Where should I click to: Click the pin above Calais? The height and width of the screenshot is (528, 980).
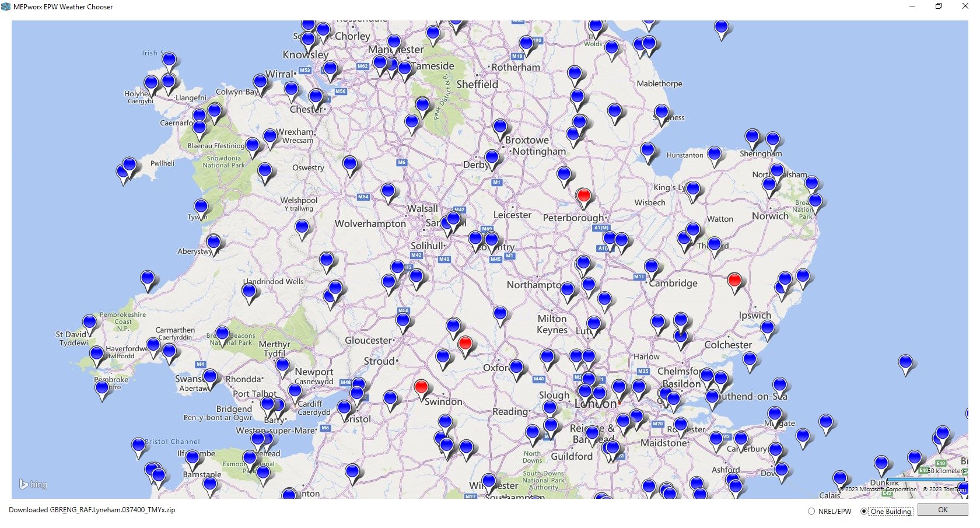point(839,481)
